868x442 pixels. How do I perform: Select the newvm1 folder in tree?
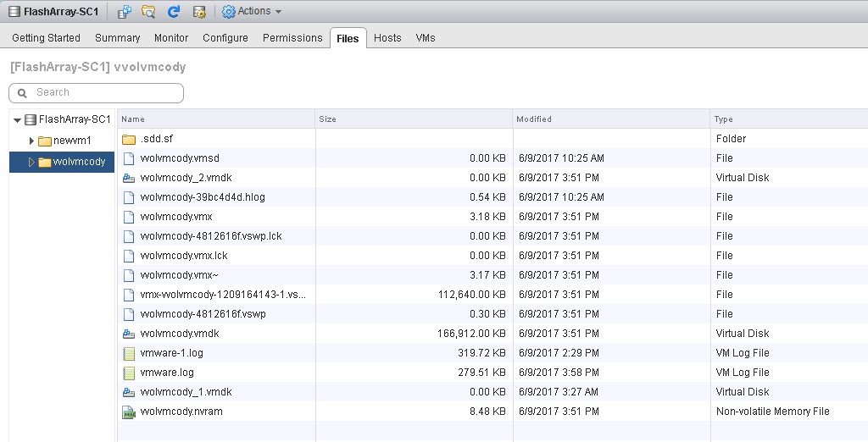click(72, 141)
